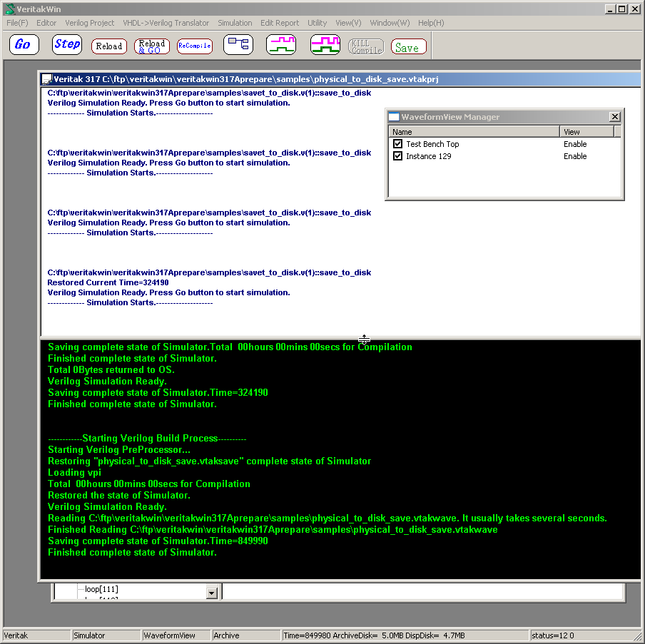This screenshot has height=644, width=645.
Task: Maximize the VeritakWin window
Action: (622, 9)
